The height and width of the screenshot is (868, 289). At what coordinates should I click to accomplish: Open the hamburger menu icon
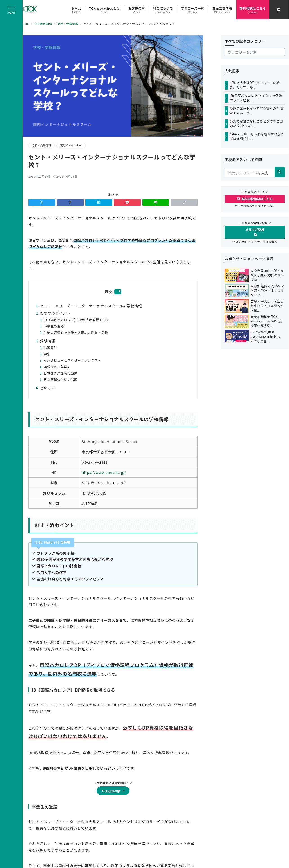[x=11, y=10]
